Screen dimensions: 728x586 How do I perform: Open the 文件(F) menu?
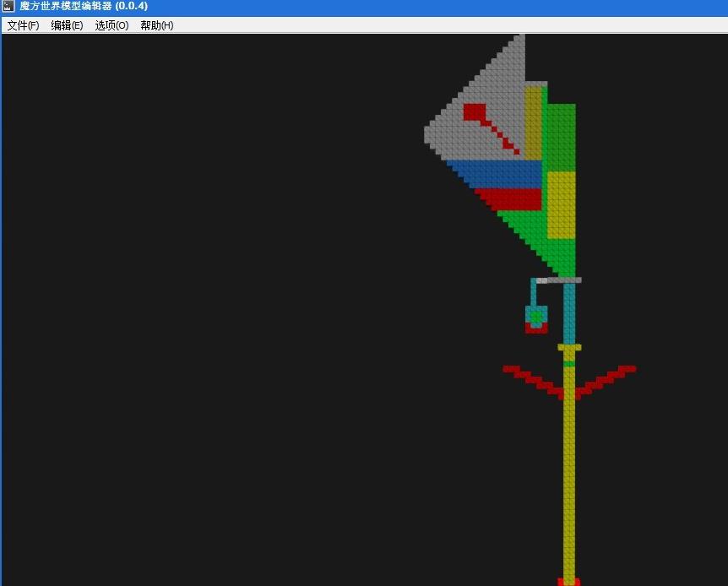coord(23,25)
